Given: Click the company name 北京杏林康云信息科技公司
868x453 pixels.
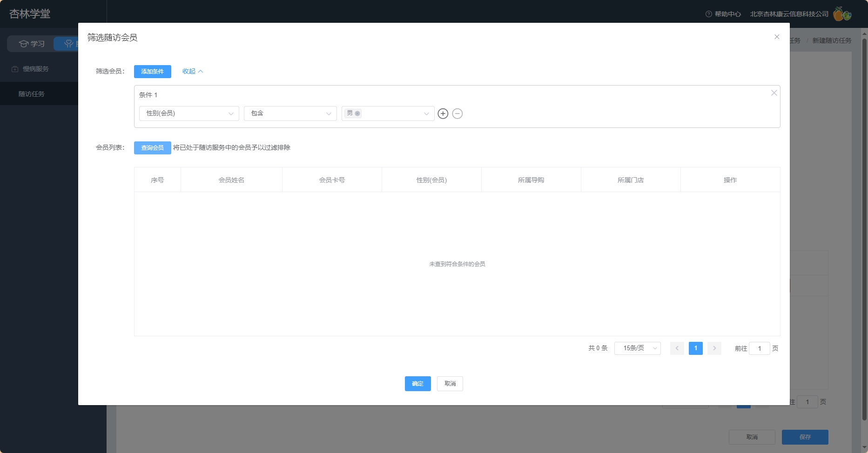Looking at the screenshot, I should coord(789,14).
